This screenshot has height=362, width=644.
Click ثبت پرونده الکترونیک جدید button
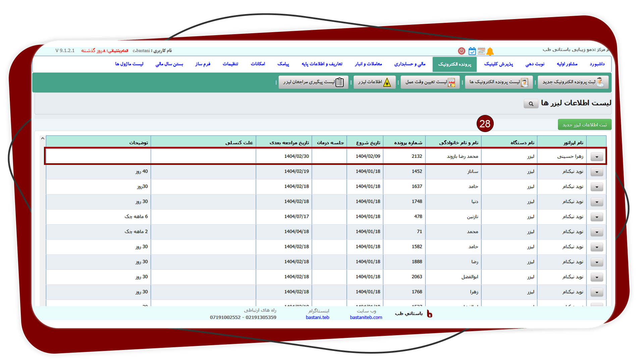point(573,82)
